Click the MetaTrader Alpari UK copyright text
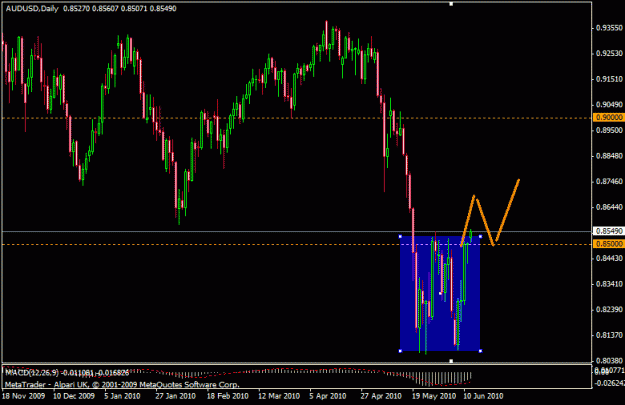The image size is (625, 405). (122, 385)
